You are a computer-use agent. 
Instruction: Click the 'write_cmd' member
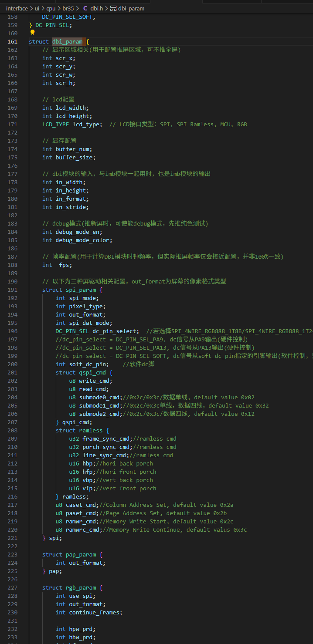pos(94,381)
